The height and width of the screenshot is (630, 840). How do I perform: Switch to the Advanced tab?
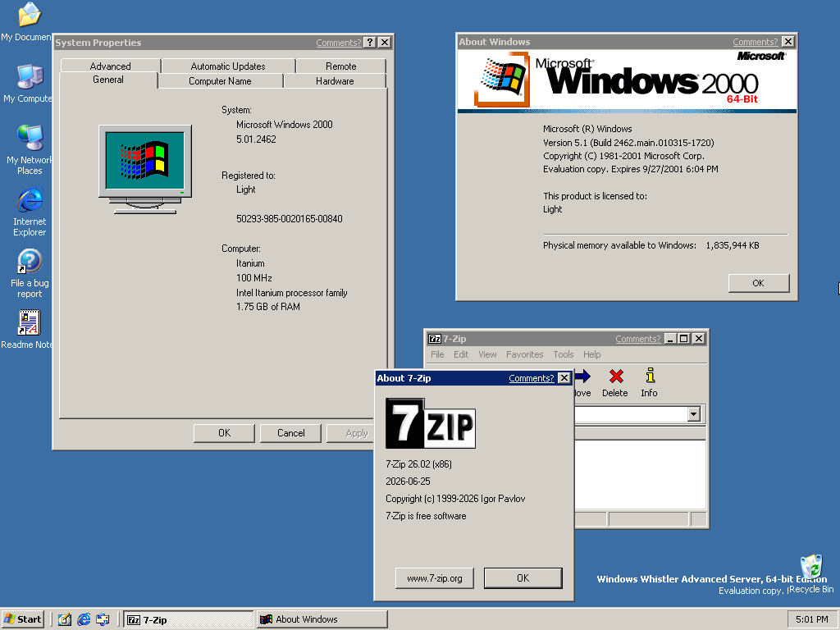[111, 66]
